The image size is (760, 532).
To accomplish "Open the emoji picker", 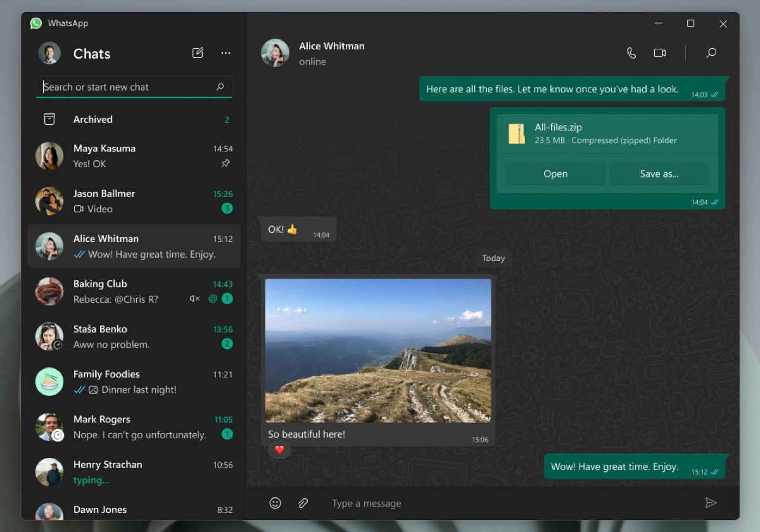I will pyautogui.click(x=275, y=503).
